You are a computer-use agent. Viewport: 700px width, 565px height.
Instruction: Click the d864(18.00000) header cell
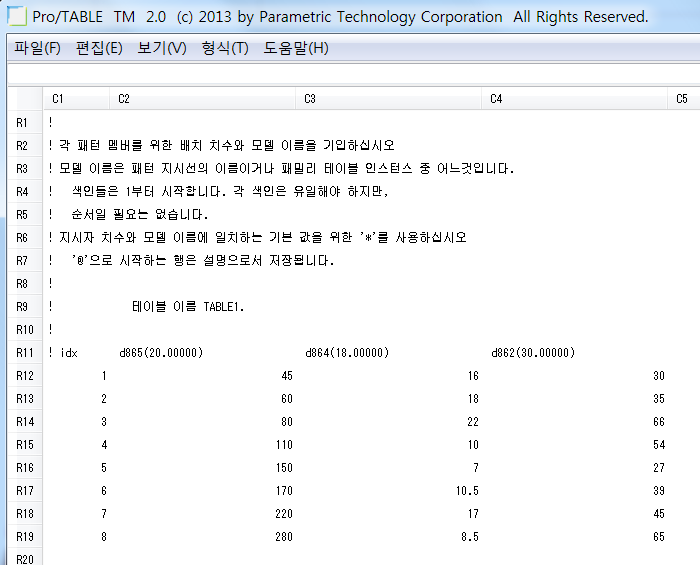tap(347, 353)
